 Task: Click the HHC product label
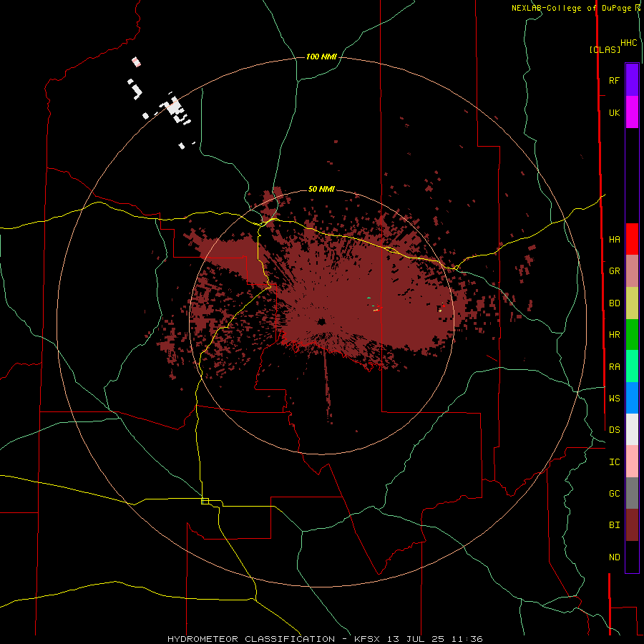click(x=629, y=43)
